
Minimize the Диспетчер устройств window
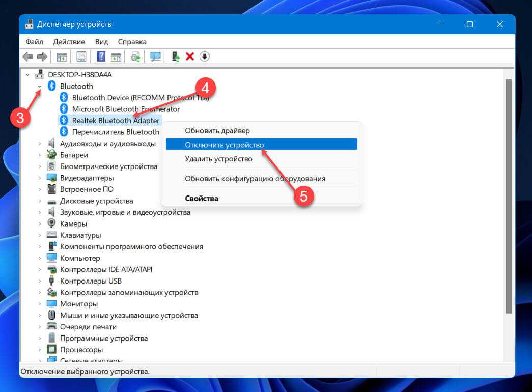440,24
